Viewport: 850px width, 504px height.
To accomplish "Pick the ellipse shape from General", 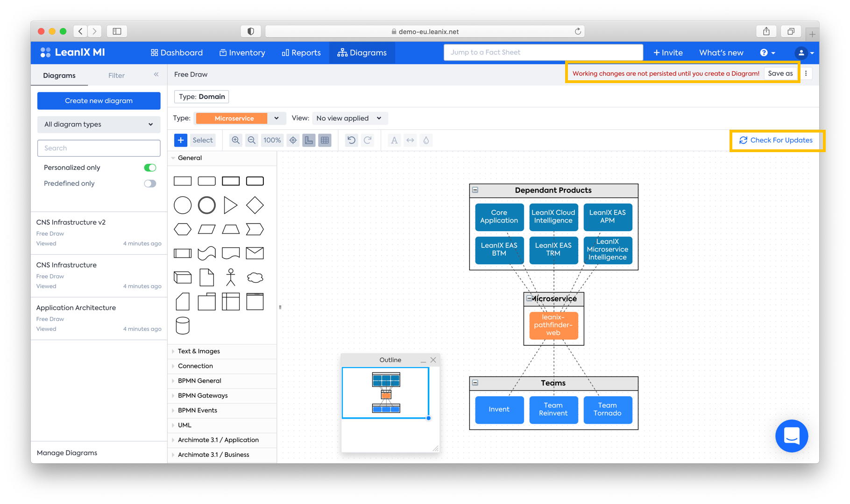I will (x=183, y=205).
